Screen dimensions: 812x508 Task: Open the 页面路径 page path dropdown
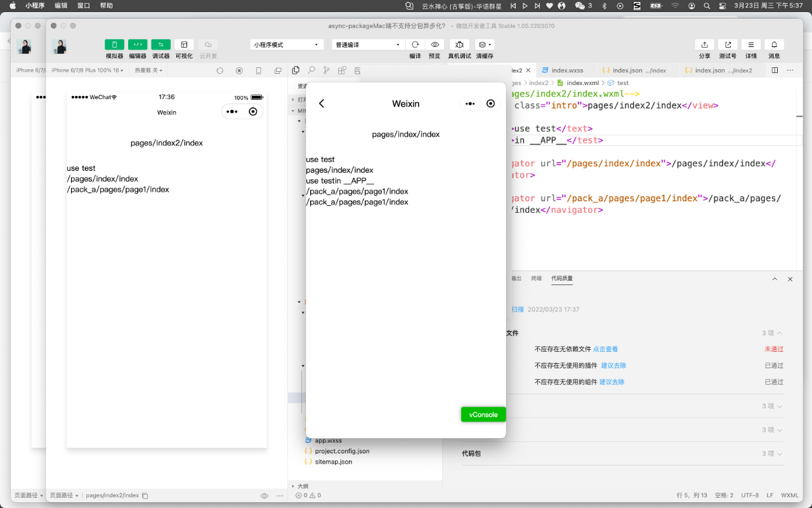[64, 495]
